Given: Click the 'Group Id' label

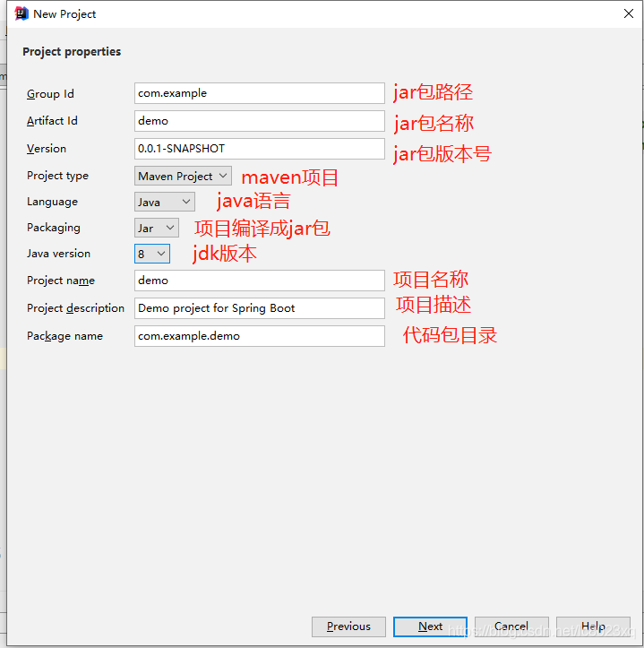Looking at the screenshot, I should tap(50, 94).
